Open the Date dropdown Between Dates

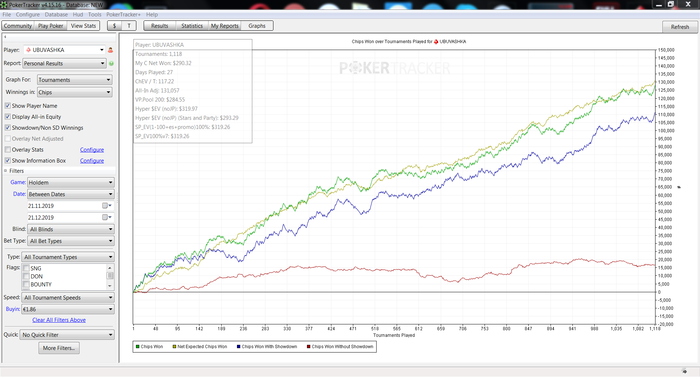click(x=71, y=194)
